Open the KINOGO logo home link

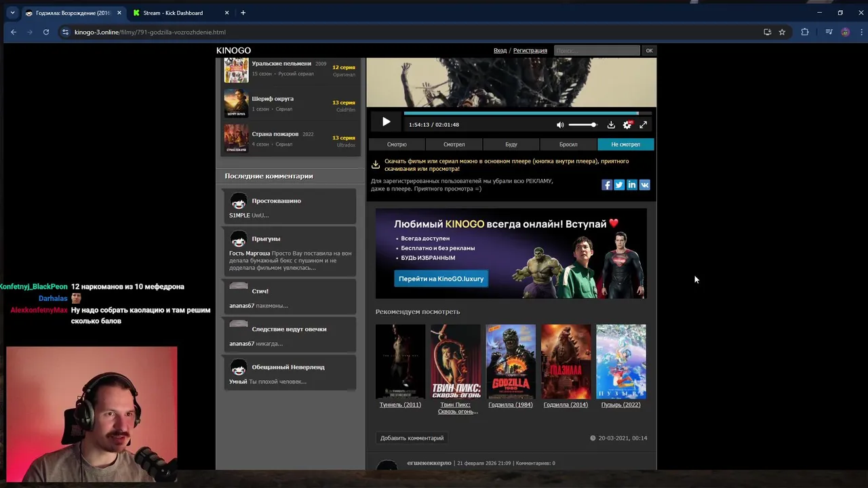tap(233, 50)
